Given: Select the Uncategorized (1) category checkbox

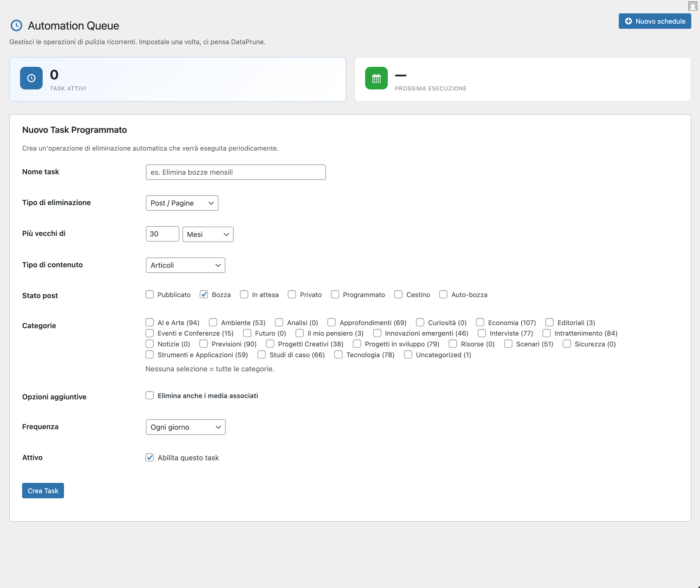Looking at the screenshot, I should [x=408, y=355].
